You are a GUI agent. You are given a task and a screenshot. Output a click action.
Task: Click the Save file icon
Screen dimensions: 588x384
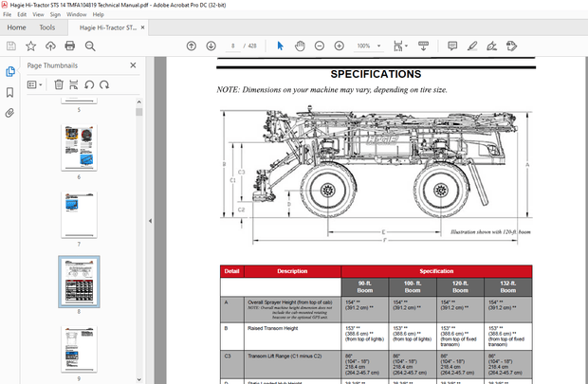click(x=11, y=46)
